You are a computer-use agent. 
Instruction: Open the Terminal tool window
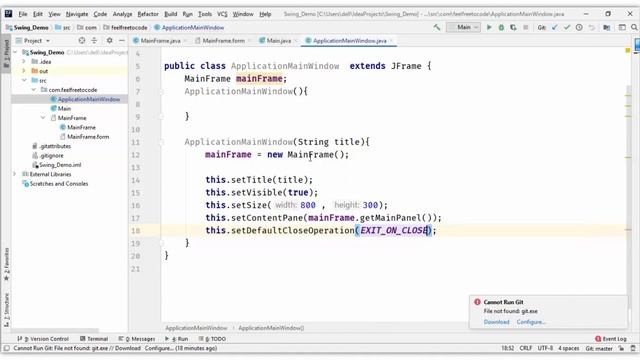click(x=94, y=339)
